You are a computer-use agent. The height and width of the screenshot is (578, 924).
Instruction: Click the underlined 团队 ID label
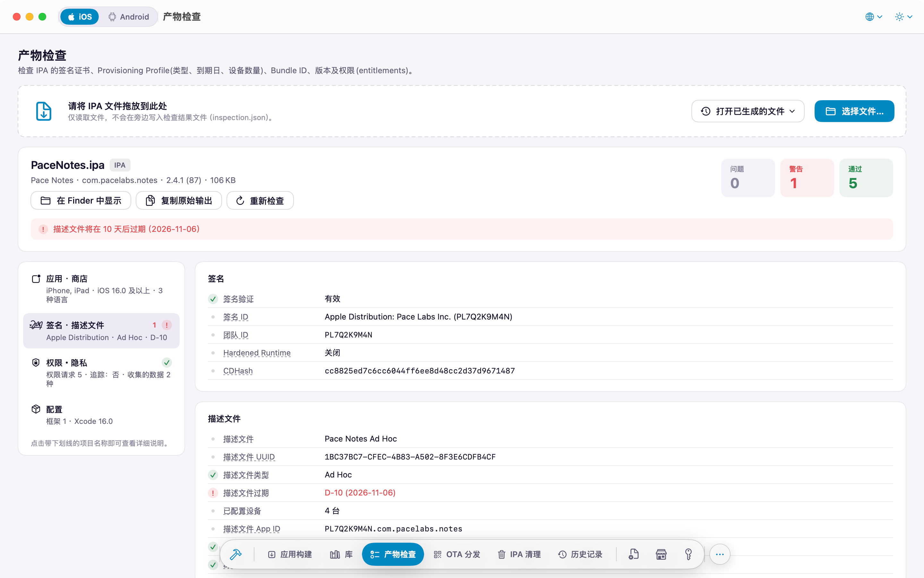pos(235,335)
